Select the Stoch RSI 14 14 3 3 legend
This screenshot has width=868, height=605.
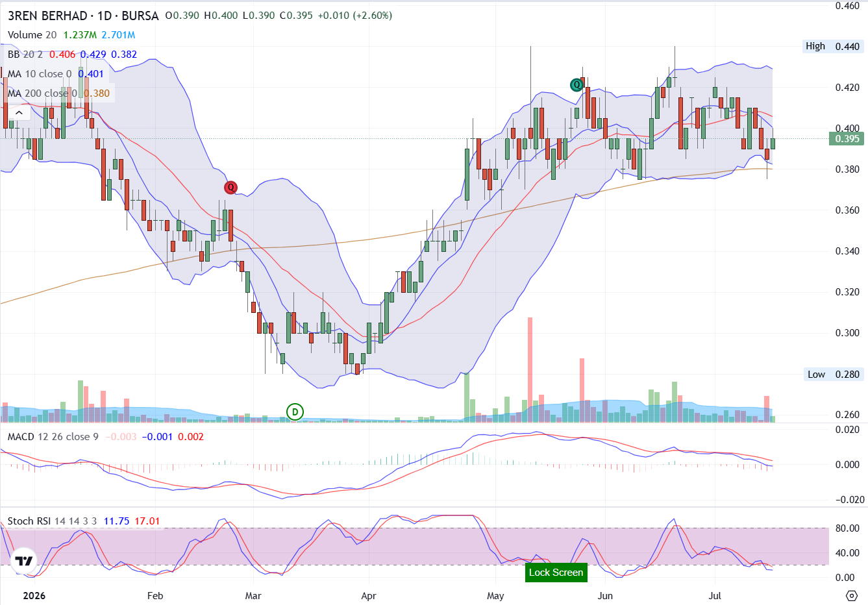[52, 521]
